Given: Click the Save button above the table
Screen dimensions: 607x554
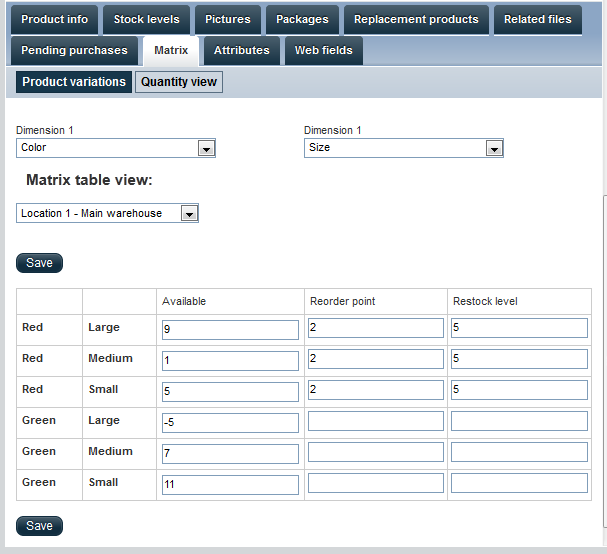Looking at the screenshot, I should coord(39,263).
